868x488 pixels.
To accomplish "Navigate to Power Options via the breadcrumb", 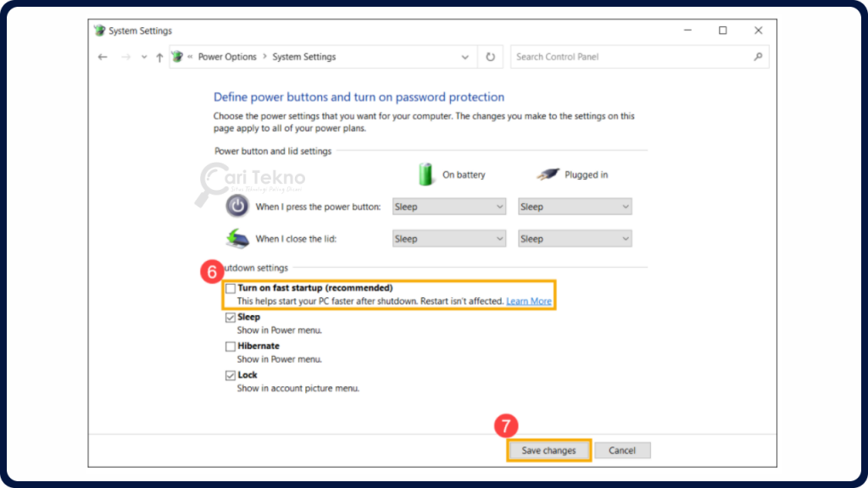I will 228,56.
